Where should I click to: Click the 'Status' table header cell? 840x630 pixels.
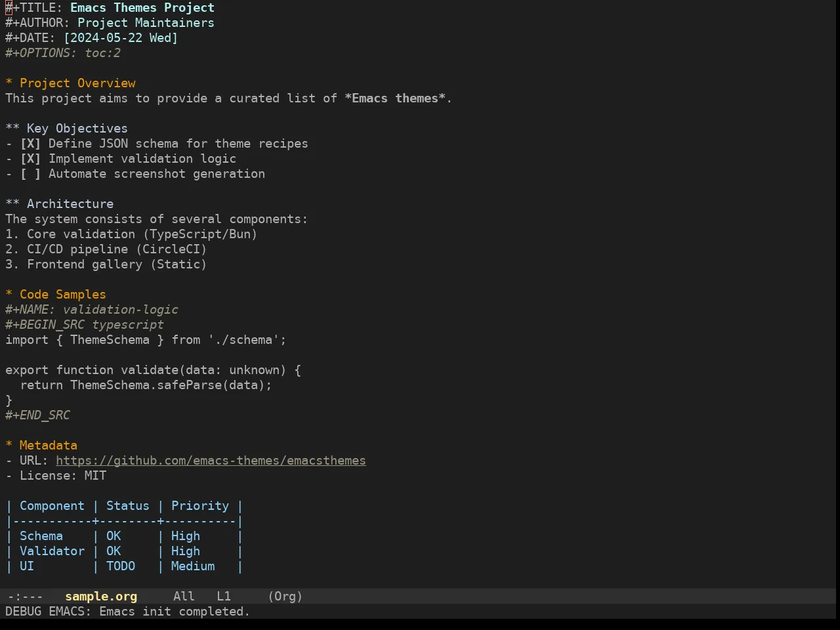(128, 506)
